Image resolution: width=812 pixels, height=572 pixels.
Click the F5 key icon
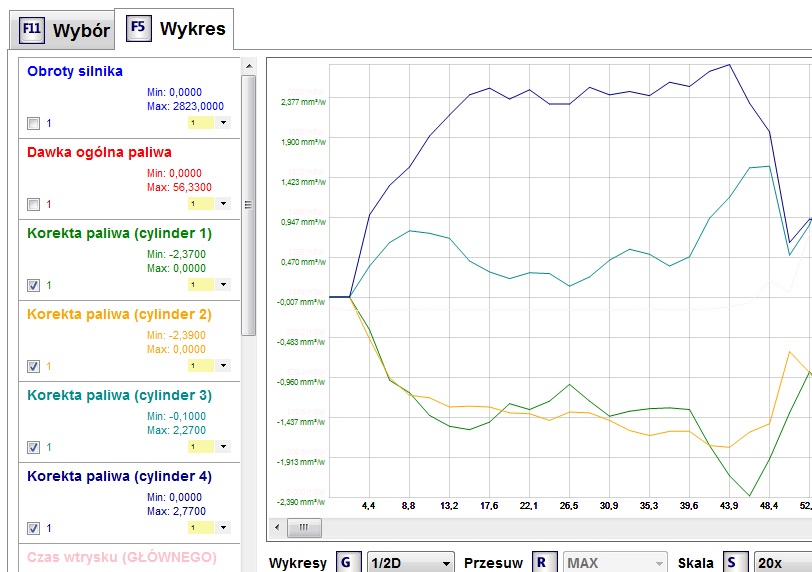tap(139, 28)
